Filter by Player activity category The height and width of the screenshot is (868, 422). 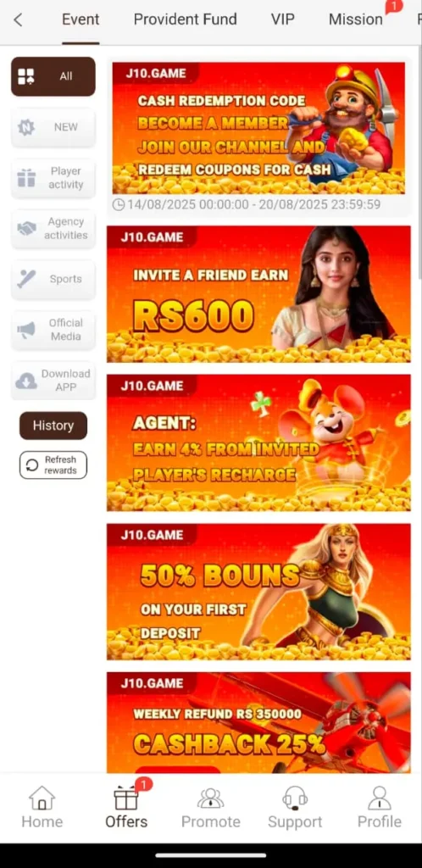click(53, 178)
